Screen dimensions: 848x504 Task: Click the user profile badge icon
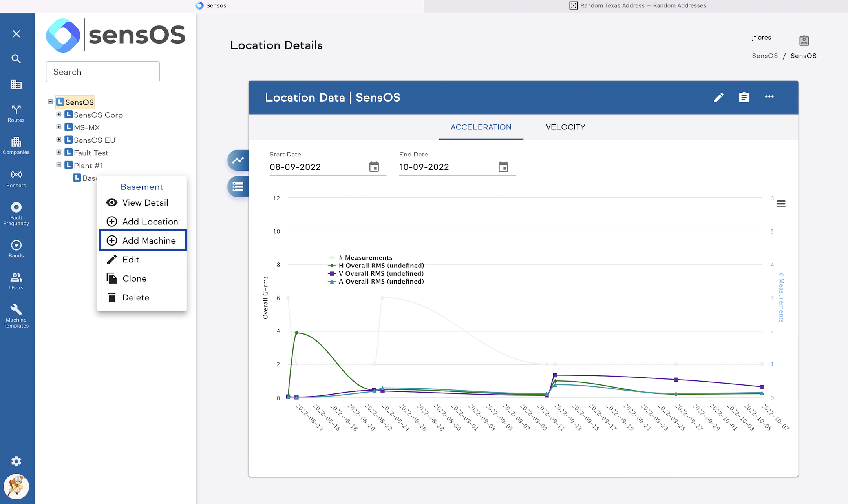(804, 40)
